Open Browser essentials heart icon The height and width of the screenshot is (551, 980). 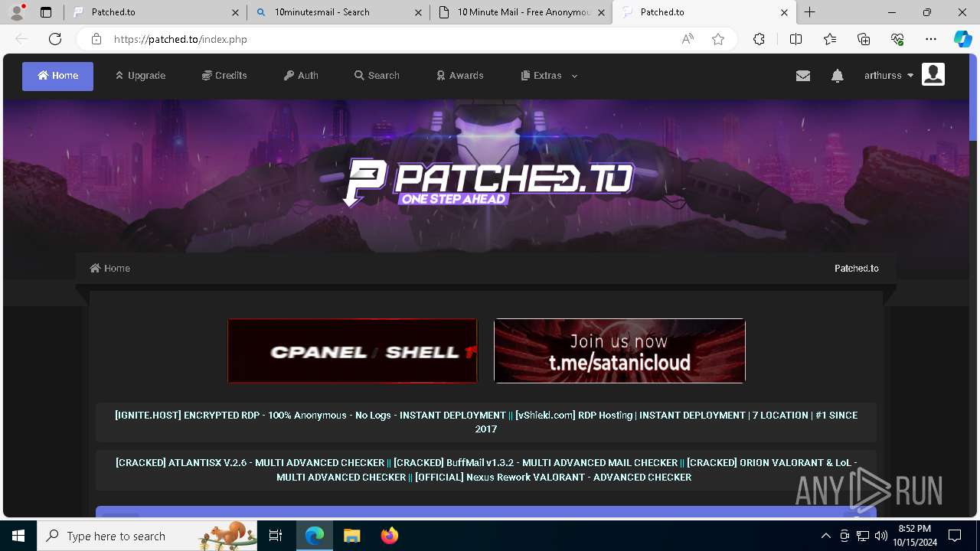point(897,39)
